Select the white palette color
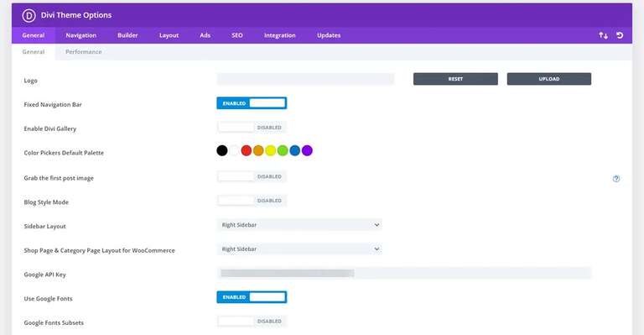The width and height of the screenshot is (644, 335). click(234, 151)
